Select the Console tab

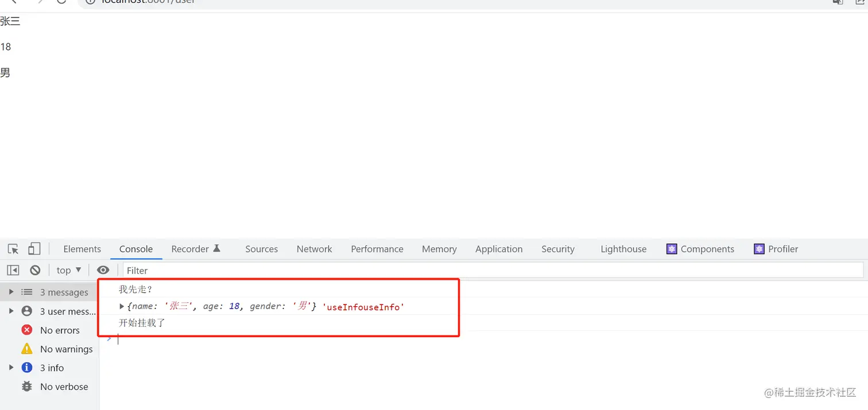pos(136,249)
